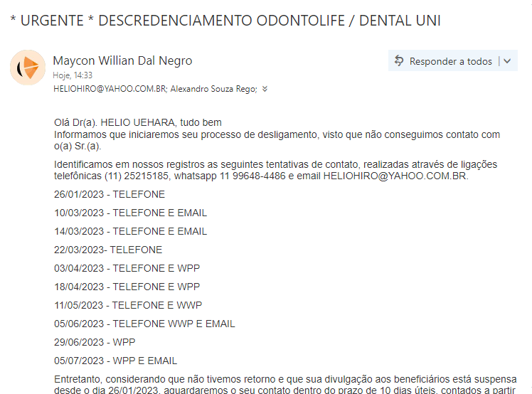Click the 22/03/2023- TELEFONE entry

tap(108, 250)
